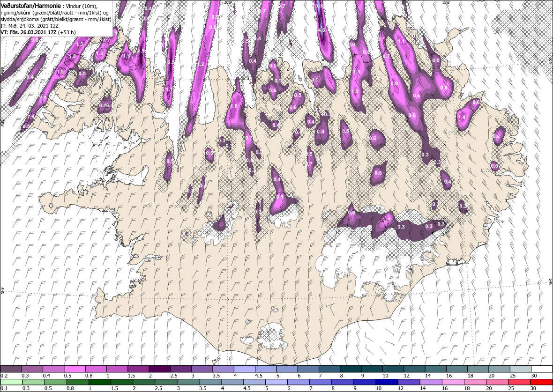
Task: Click the 'VT: Fös. 26.03.2021 17Z (+53 h)' line
Action: [38, 32]
